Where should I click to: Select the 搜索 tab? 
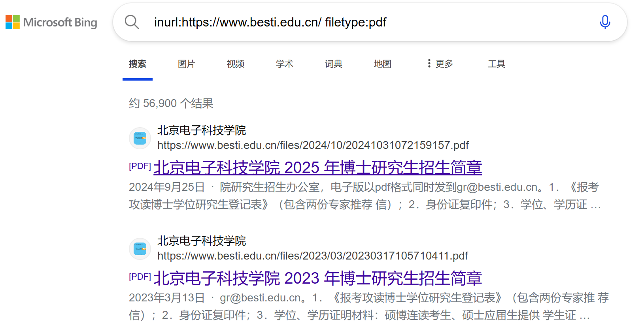pos(138,64)
